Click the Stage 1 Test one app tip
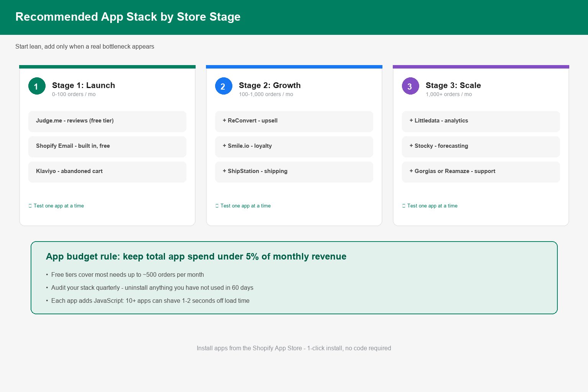This screenshot has height=392, width=588. pos(56,206)
